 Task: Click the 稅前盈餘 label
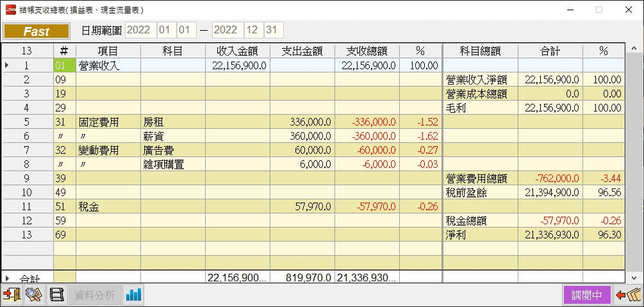click(x=466, y=193)
